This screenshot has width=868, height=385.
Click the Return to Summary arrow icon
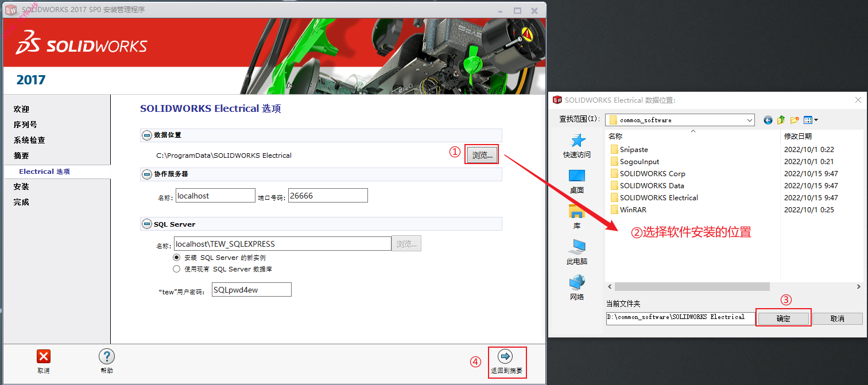[x=506, y=356]
